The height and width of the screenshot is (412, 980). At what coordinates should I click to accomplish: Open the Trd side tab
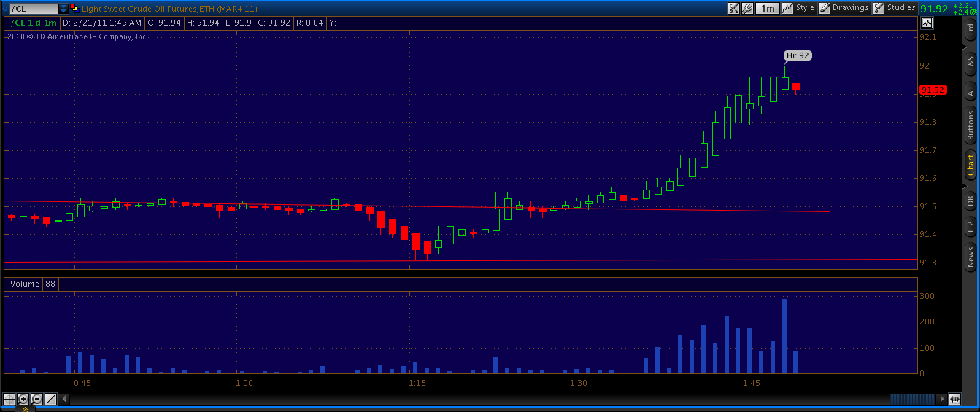pyautogui.click(x=970, y=30)
